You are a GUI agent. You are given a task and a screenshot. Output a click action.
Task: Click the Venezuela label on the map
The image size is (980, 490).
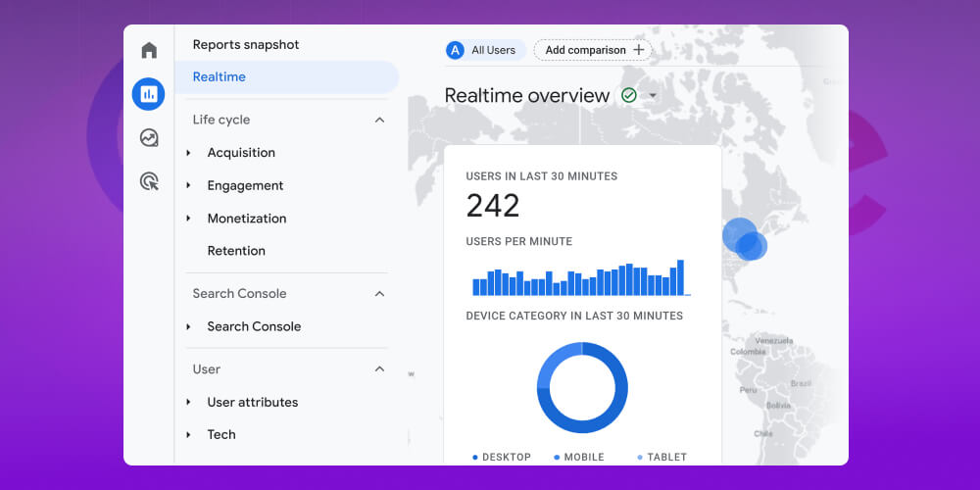(x=774, y=341)
